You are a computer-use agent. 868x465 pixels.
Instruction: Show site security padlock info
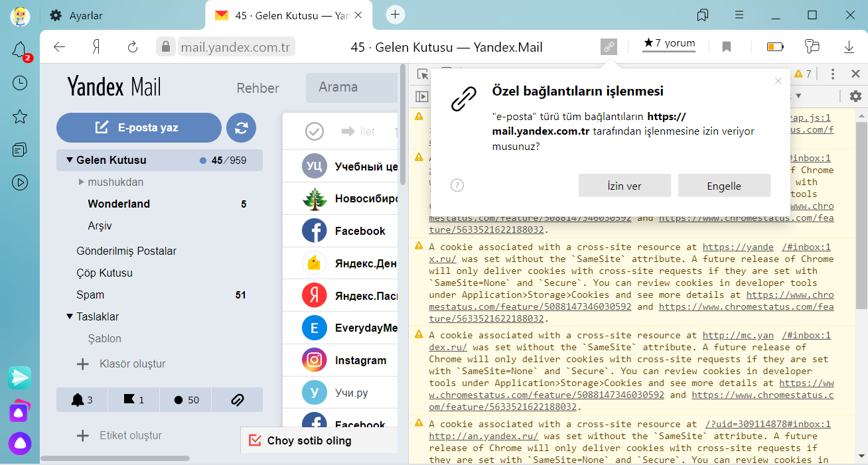tap(166, 47)
